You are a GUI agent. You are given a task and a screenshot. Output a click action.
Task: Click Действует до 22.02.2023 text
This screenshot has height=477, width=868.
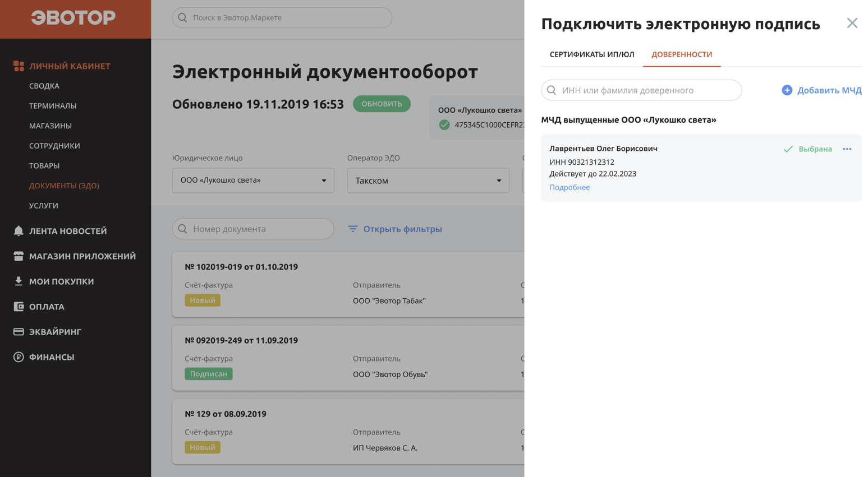pos(593,174)
